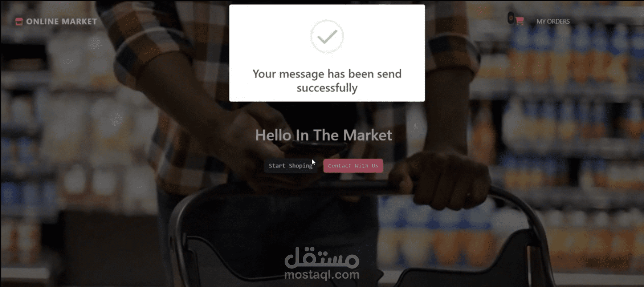Open the MY ORDERS page
644x287 pixels.
pyautogui.click(x=553, y=21)
